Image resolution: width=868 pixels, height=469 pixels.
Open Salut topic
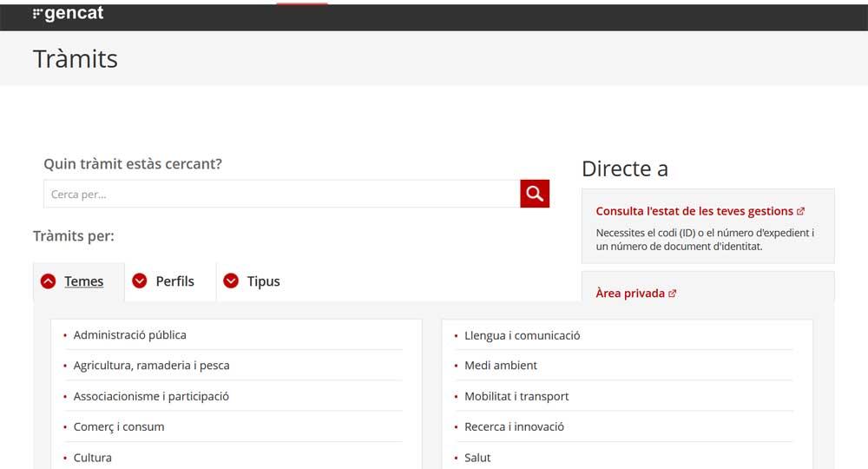477,458
